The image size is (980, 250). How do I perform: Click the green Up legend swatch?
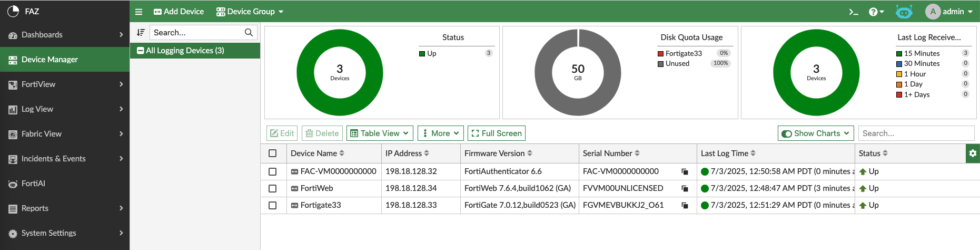click(422, 54)
